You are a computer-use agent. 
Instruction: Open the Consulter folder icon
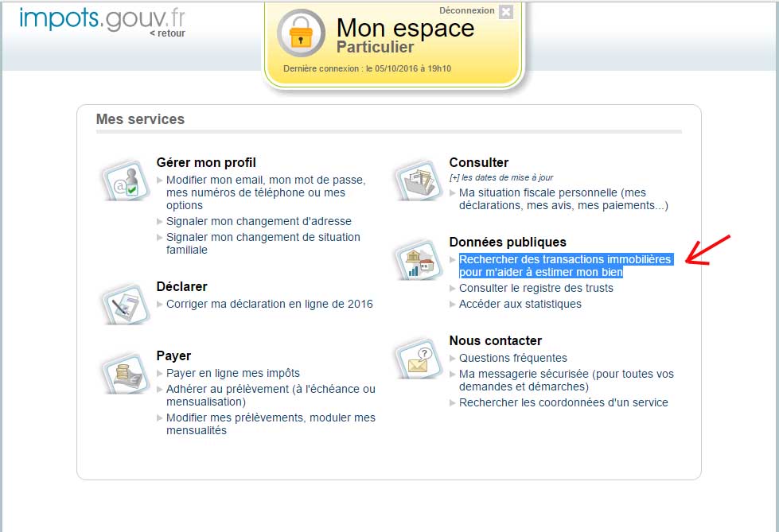[x=418, y=181]
